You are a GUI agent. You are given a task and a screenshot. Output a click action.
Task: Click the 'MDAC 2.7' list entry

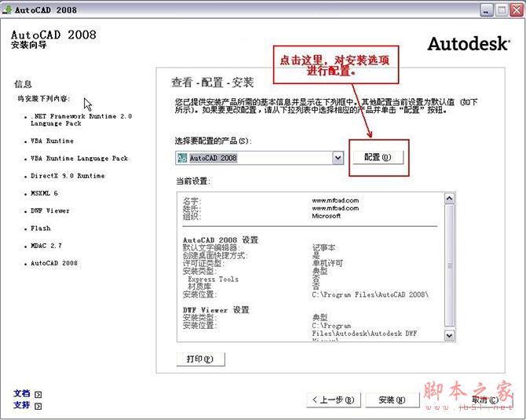point(46,246)
